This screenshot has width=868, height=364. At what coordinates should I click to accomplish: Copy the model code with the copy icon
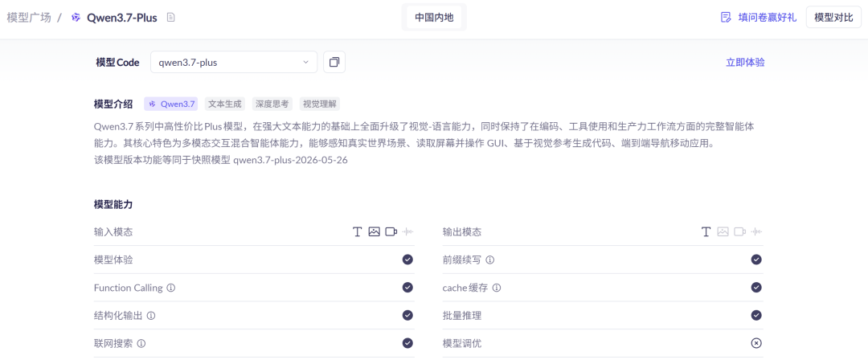click(x=334, y=62)
